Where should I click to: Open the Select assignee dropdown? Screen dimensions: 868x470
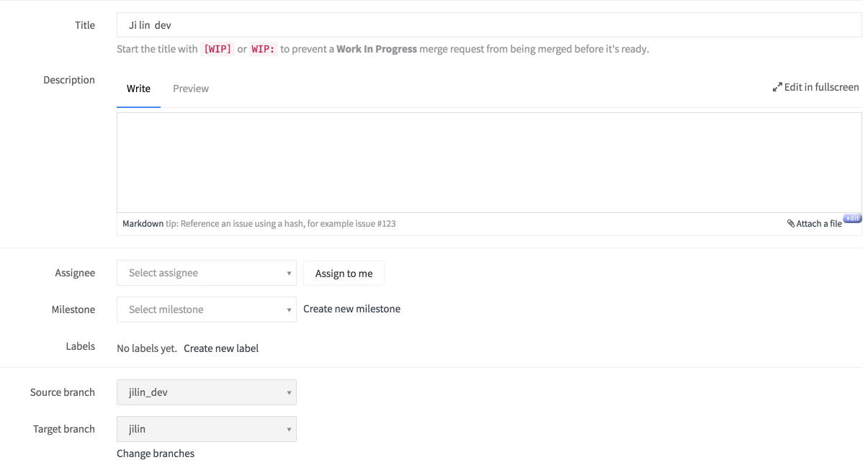(207, 273)
